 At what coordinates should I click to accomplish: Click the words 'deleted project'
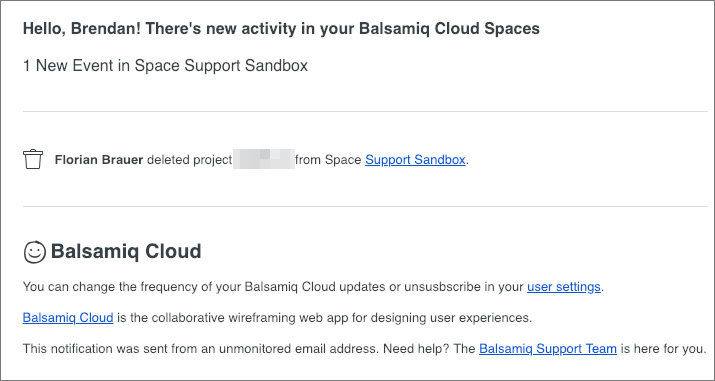(x=190, y=160)
